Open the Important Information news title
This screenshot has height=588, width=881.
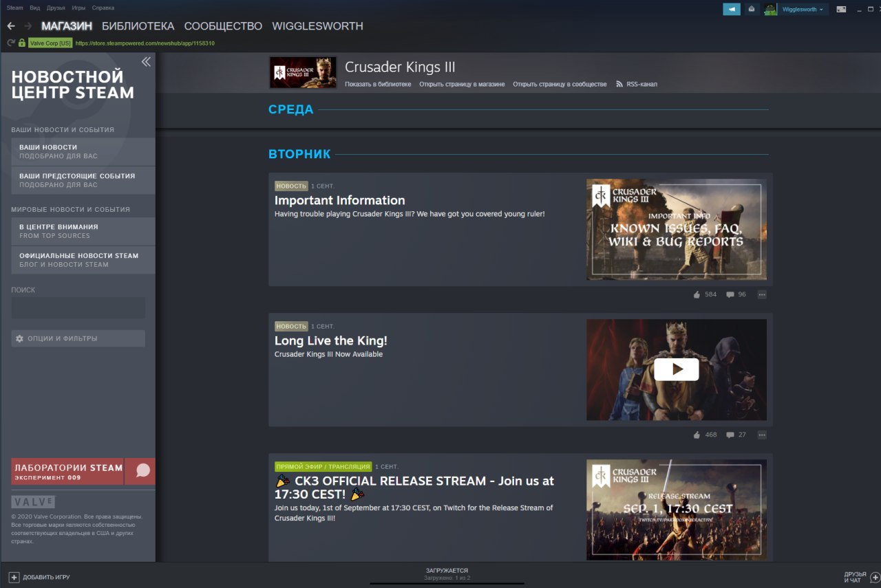point(339,200)
